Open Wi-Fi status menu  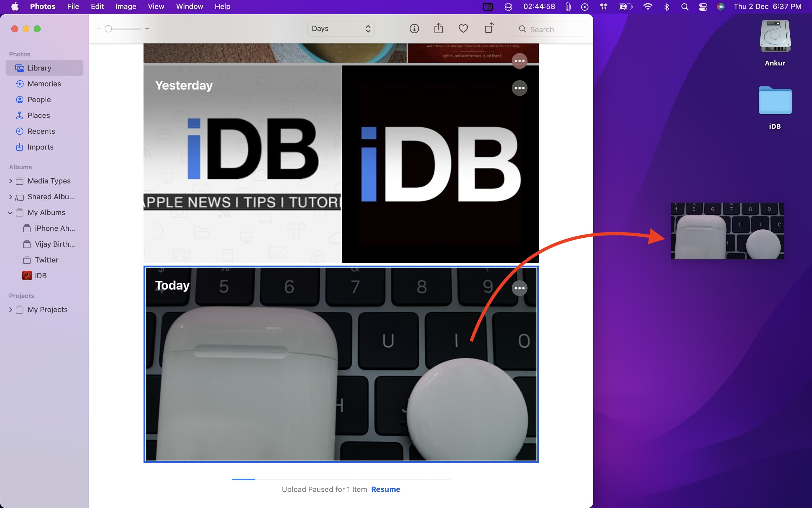point(648,7)
